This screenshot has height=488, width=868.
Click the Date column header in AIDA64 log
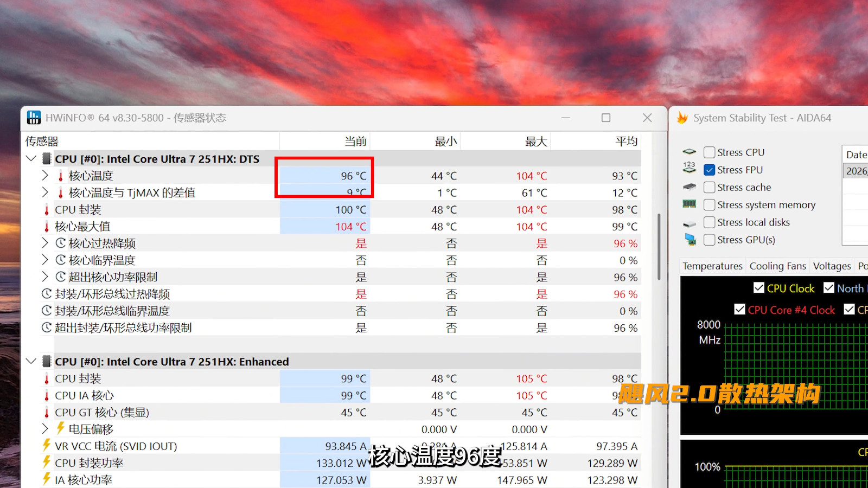pos(856,155)
